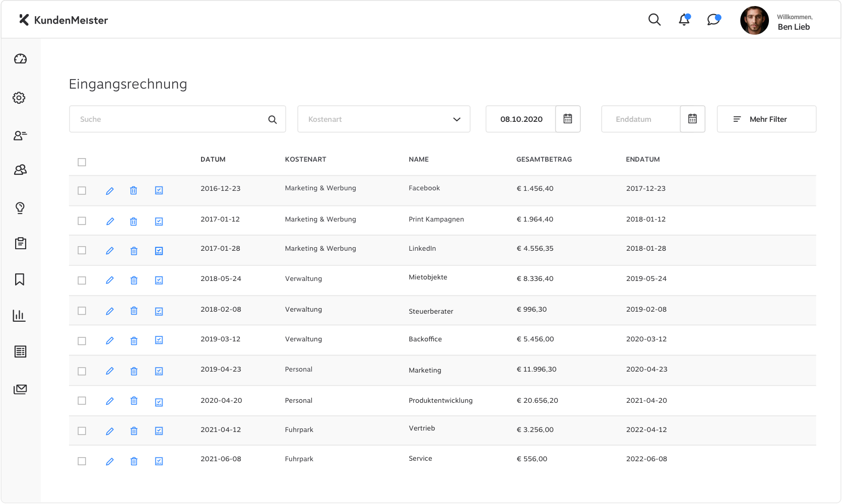
Task: Edit the Vertrieb invoice
Action: click(x=110, y=431)
